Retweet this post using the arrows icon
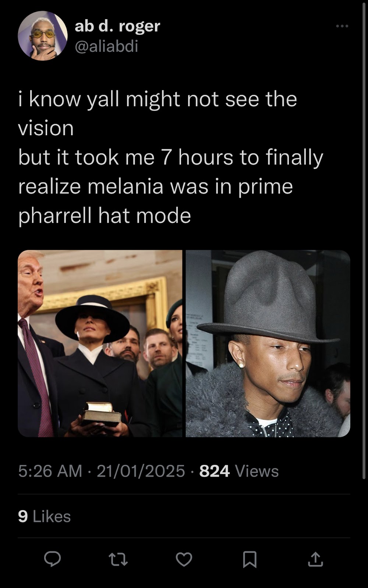 [118, 559]
